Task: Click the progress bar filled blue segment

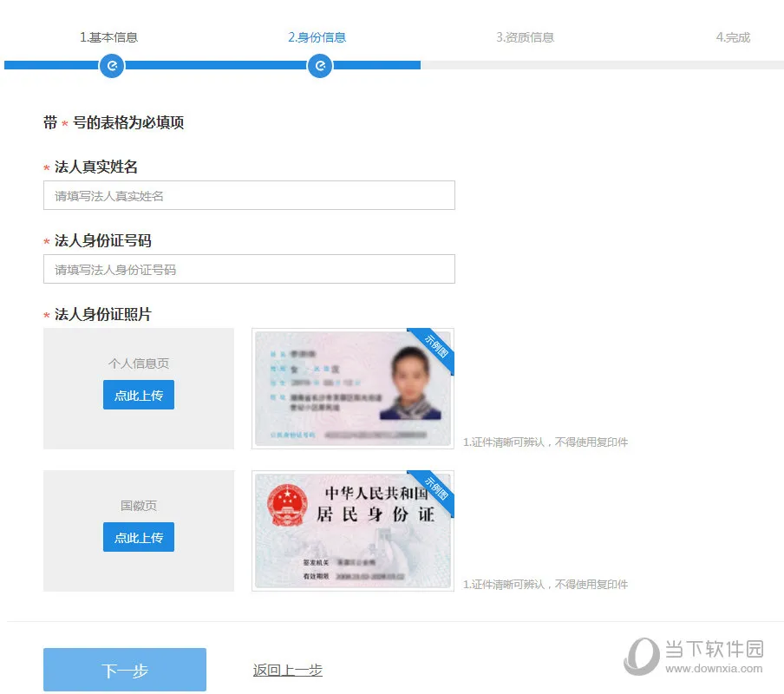Action: (x=212, y=66)
